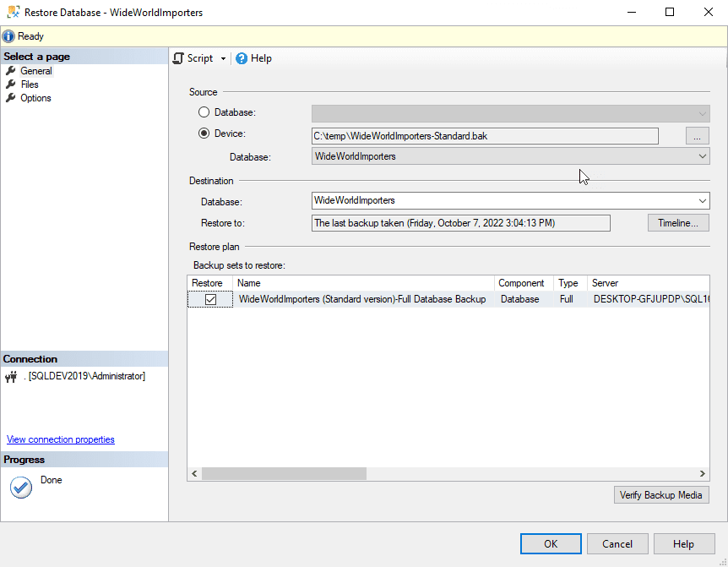Close the Restore Database window
The width and height of the screenshot is (728, 567).
(x=709, y=12)
